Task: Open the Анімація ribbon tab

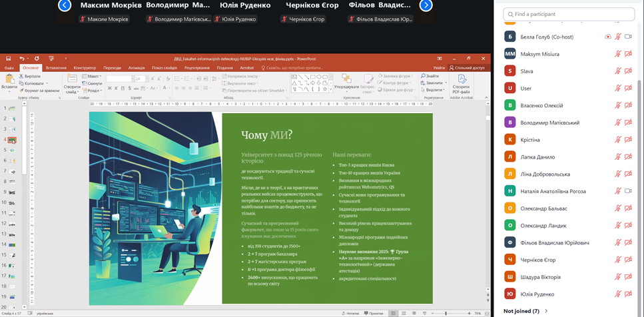Action: 136,67
